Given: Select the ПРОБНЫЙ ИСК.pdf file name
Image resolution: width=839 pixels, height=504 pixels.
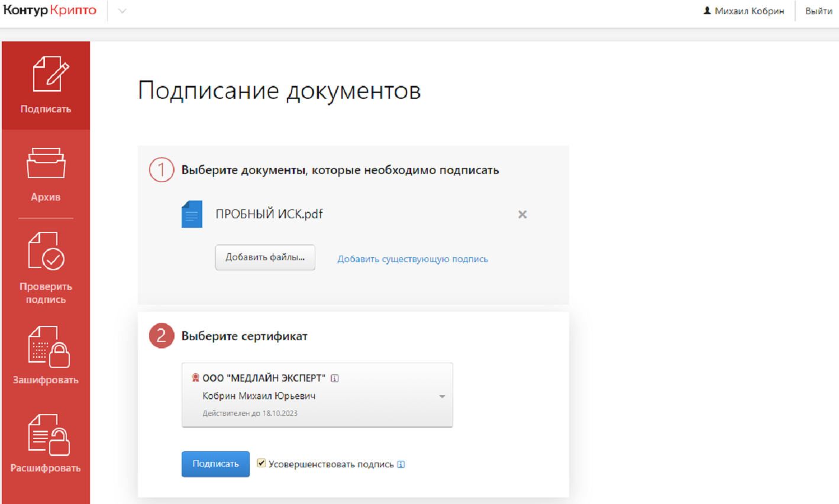Looking at the screenshot, I should click(x=269, y=214).
